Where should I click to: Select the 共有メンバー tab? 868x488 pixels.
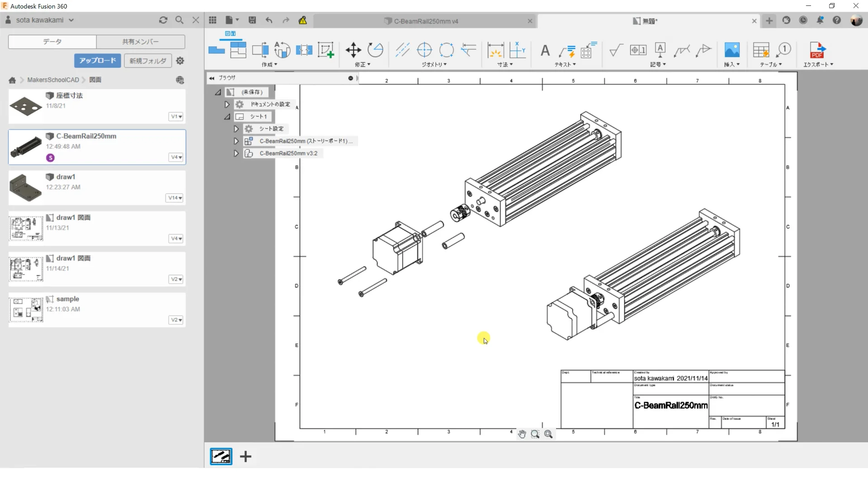[141, 42]
